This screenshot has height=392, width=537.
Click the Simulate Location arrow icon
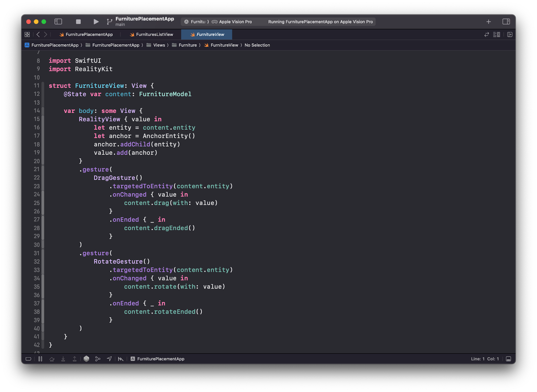pos(109,359)
